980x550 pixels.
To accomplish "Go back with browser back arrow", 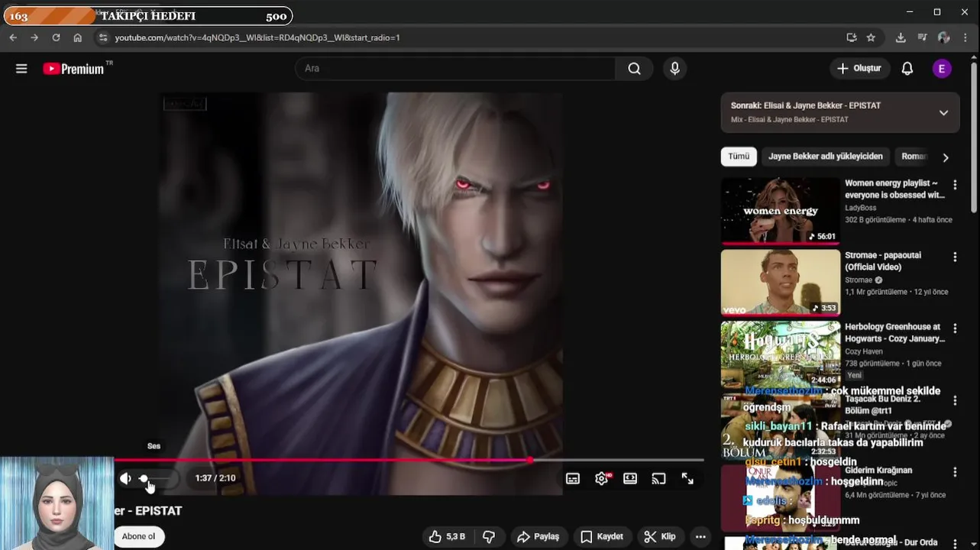I will tap(13, 37).
